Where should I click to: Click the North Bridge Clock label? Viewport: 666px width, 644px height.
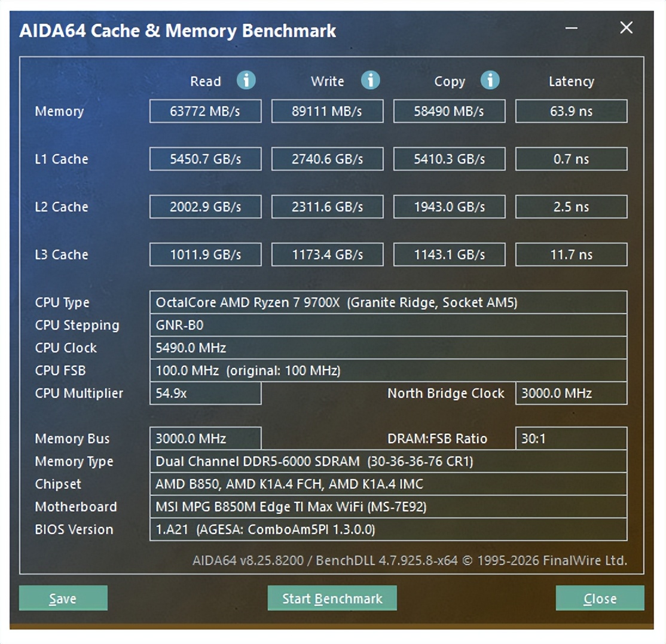click(x=446, y=394)
